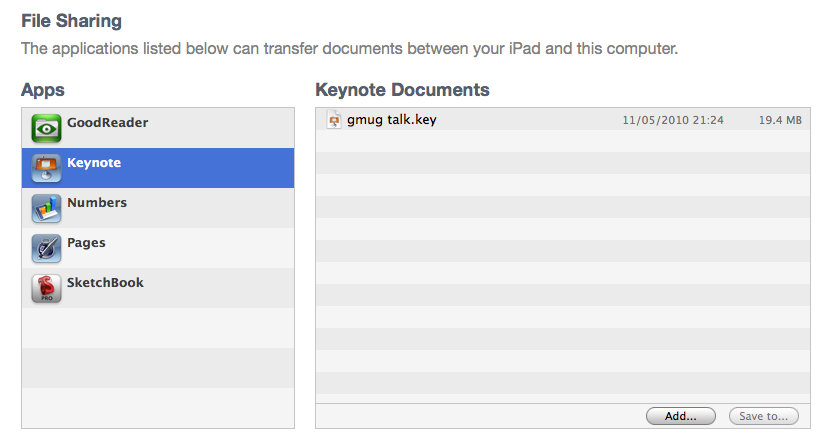The image size is (834, 443).
Task: Click the Keynote app icon
Action: pyautogui.click(x=47, y=168)
